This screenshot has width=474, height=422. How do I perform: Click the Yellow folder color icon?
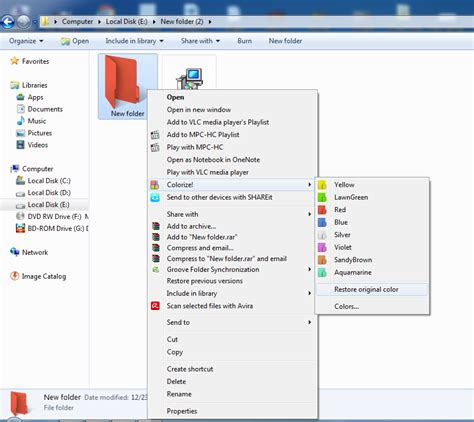pos(322,185)
